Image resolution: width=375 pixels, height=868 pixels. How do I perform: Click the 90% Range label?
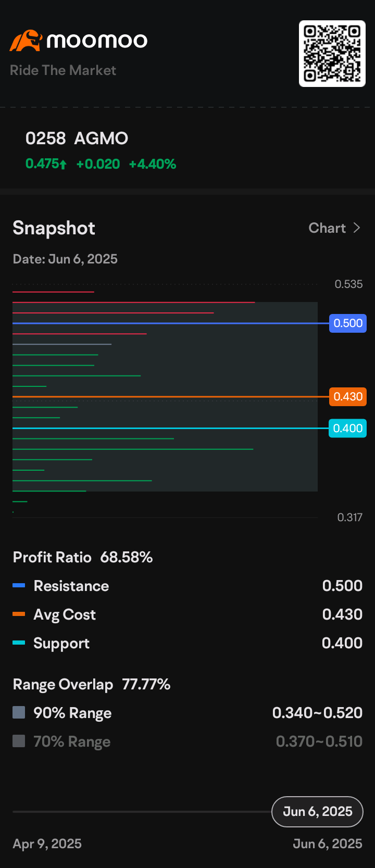click(72, 713)
